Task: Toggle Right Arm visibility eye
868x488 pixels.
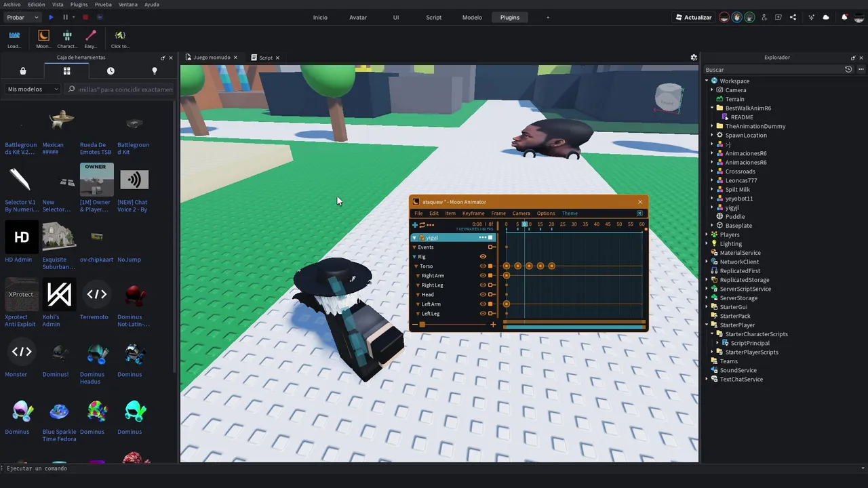Action: pos(483,276)
